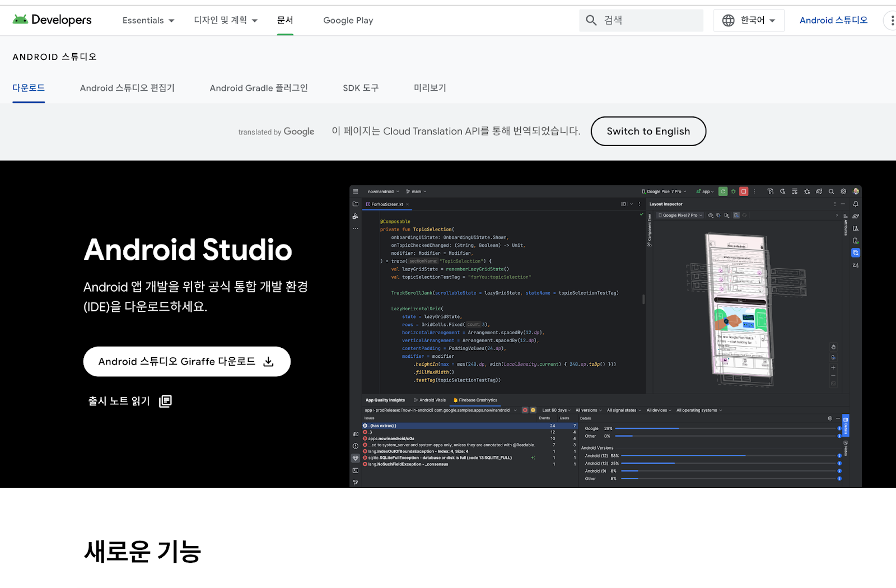Image resolution: width=896 pixels, height=588 pixels.
Task: Click green debug bug icon in IDE toolbar
Action: 733,192
